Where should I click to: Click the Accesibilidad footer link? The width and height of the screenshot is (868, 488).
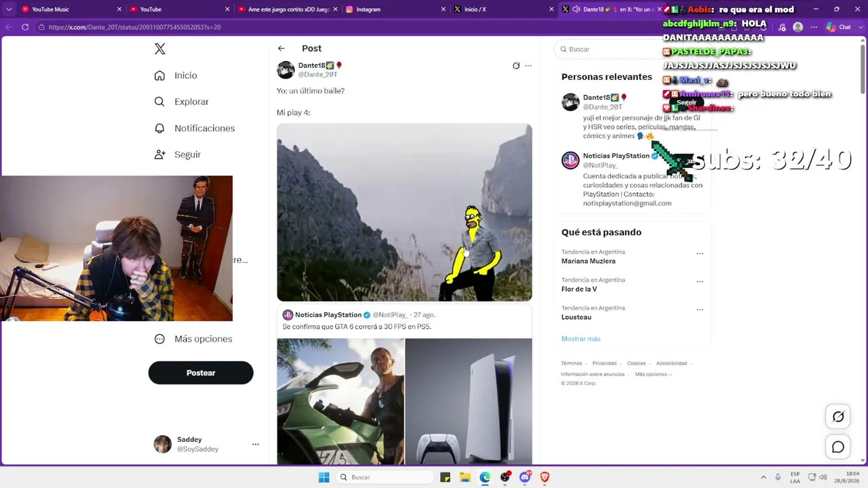click(671, 363)
